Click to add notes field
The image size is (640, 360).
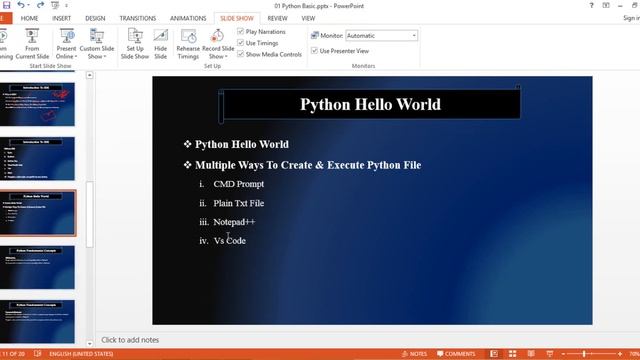tap(130, 340)
